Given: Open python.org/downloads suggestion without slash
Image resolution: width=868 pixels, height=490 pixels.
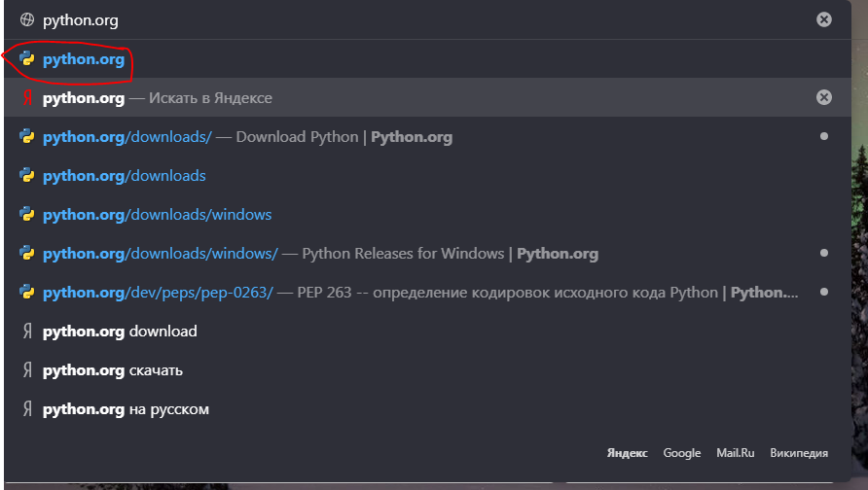Looking at the screenshot, I should pyautogui.click(x=427, y=175).
